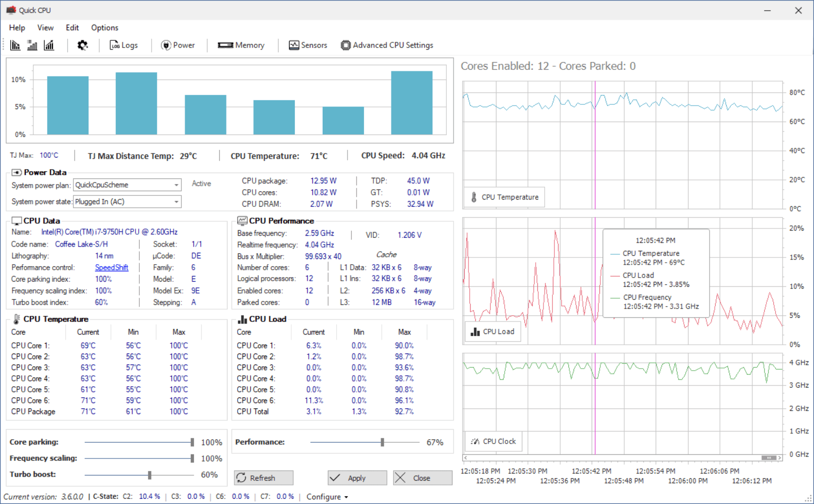Open the View menu

[45, 28]
